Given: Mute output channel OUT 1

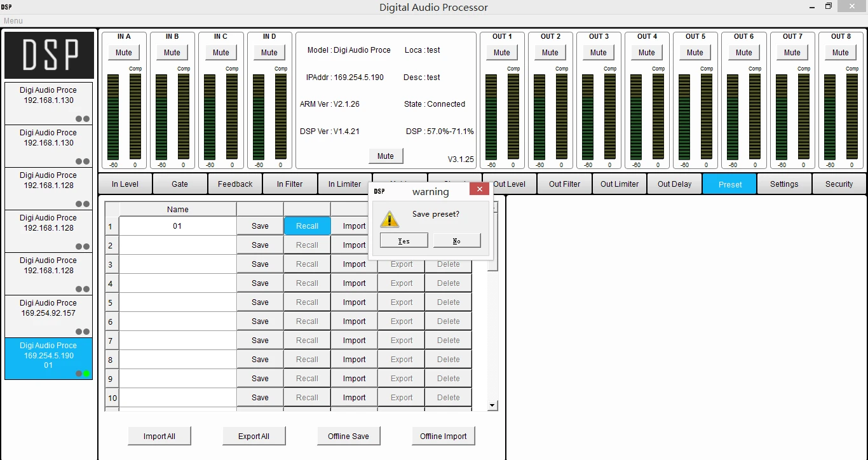Looking at the screenshot, I should coord(502,52).
